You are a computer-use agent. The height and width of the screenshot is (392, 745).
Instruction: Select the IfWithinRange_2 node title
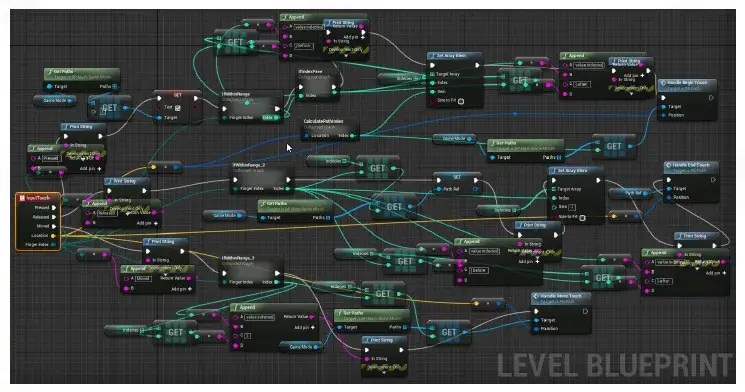click(x=248, y=165)
